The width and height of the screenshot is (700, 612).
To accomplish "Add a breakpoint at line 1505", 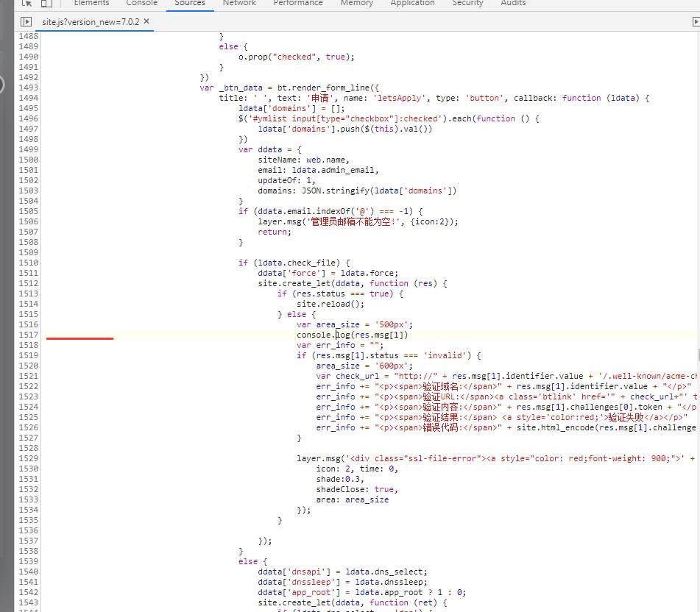I will [29, 211].
